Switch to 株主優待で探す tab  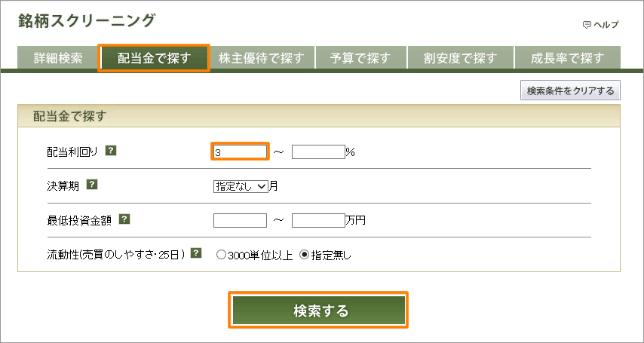coord(261,58)
